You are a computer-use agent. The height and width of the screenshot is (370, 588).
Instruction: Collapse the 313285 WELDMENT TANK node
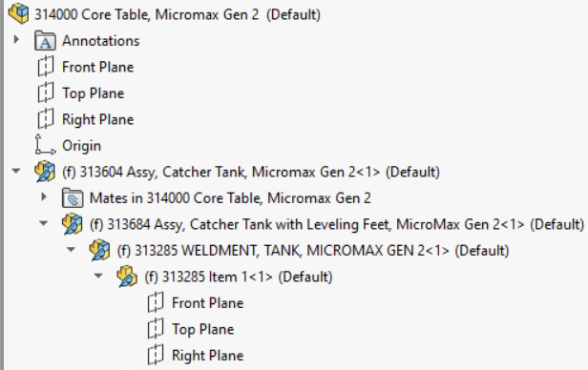pos(71,250)
